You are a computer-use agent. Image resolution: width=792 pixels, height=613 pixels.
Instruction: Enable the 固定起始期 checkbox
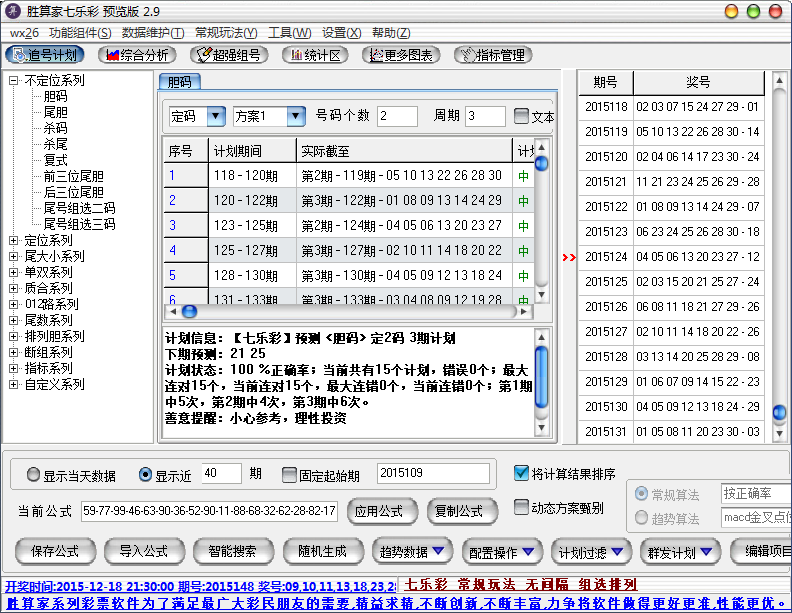290,474
